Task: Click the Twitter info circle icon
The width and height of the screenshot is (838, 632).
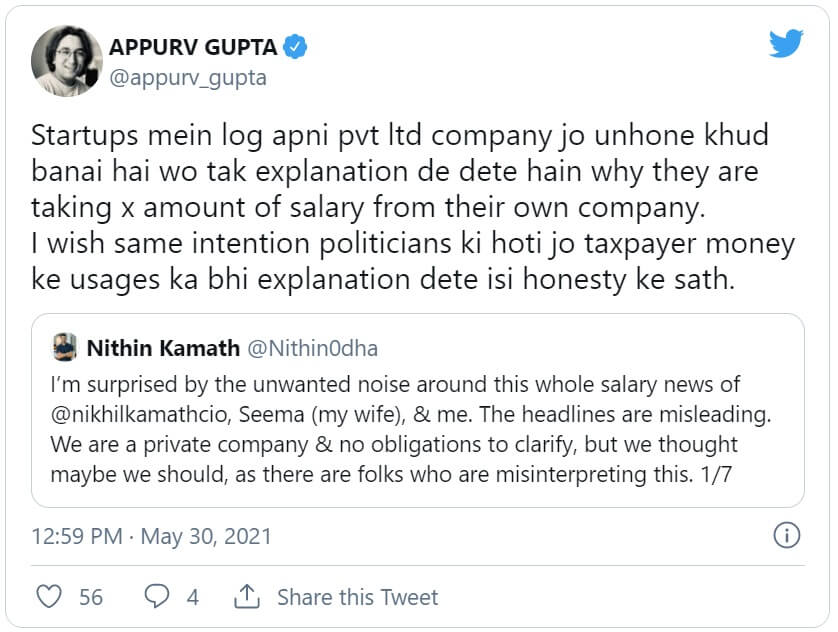Action: (x=787, y=535)
